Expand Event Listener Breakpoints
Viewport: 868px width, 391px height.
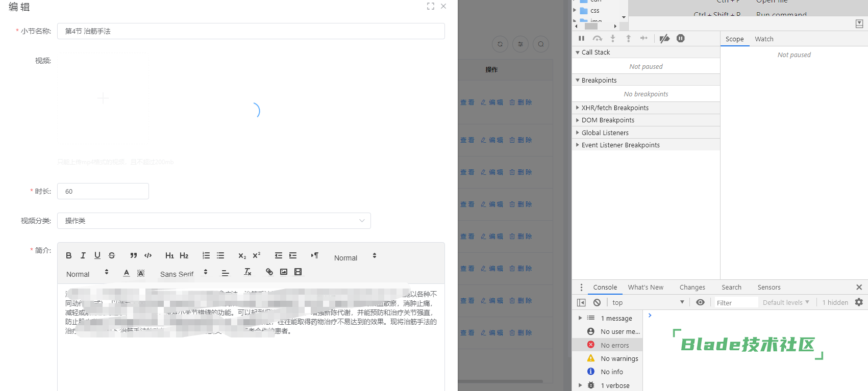[x=646, y=145]
